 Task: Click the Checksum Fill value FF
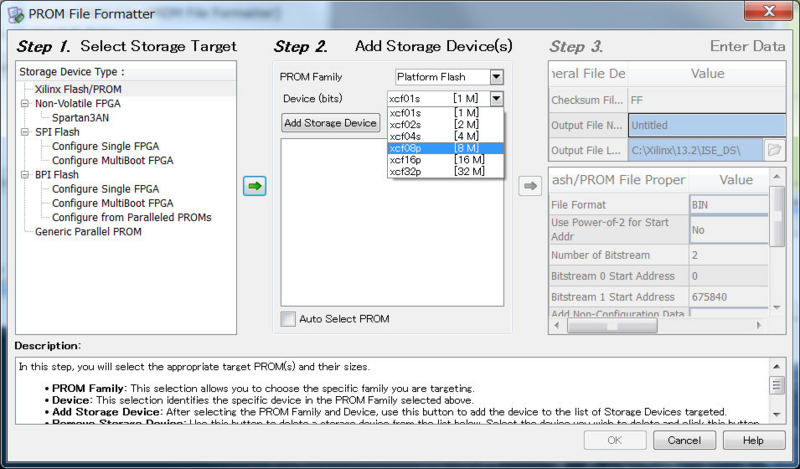[x=707, y=100]
